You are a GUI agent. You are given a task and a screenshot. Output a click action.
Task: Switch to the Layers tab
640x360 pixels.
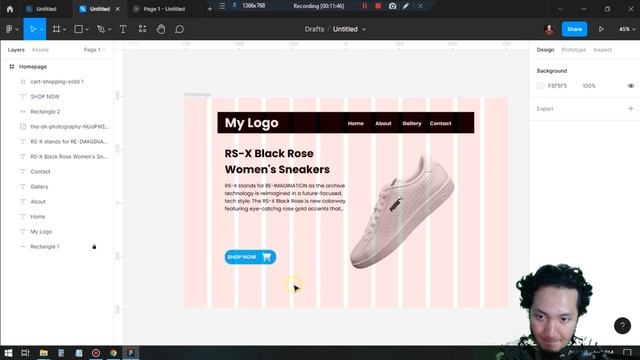(x=16, y=50)
